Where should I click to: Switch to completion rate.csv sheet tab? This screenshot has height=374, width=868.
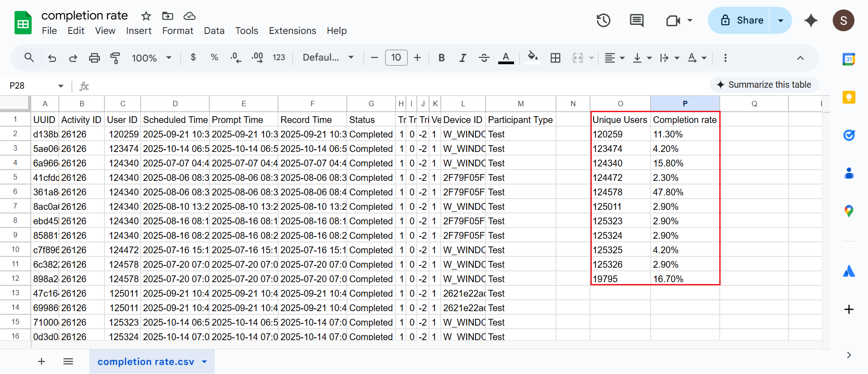146,362
